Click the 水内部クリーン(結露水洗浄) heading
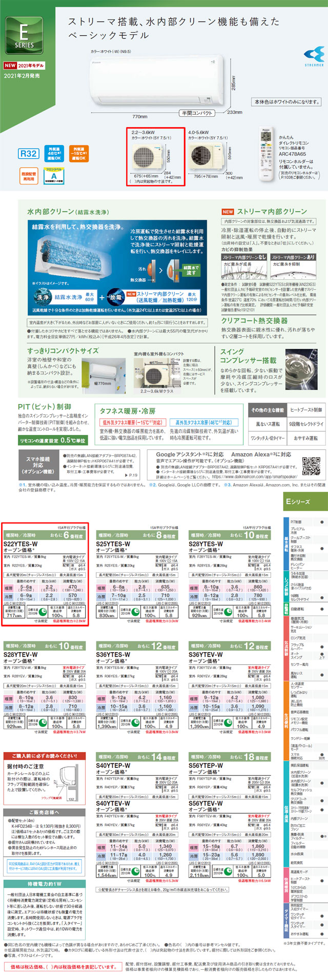328x980 pixels. tap(68, 212)
